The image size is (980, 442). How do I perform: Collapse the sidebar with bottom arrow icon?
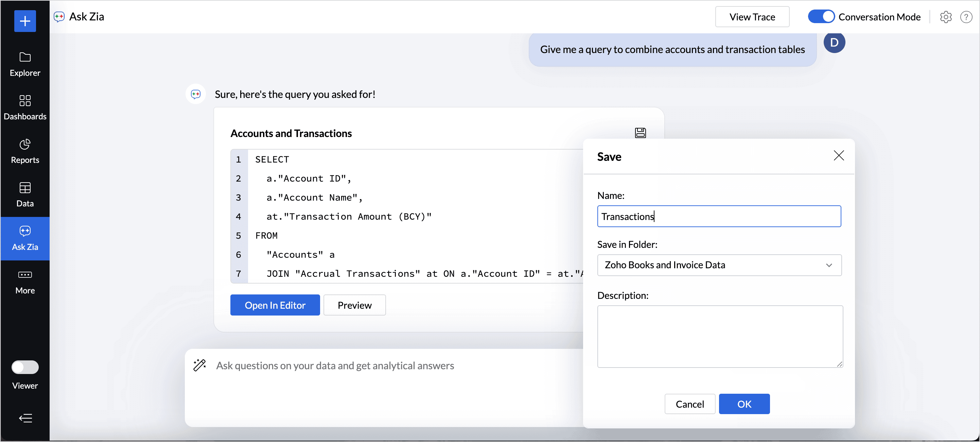(x=25, y=418)
